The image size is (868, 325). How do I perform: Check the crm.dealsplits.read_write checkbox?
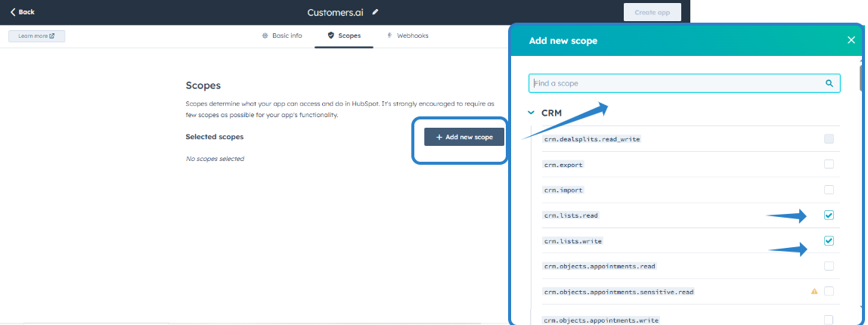coord(829,139)
